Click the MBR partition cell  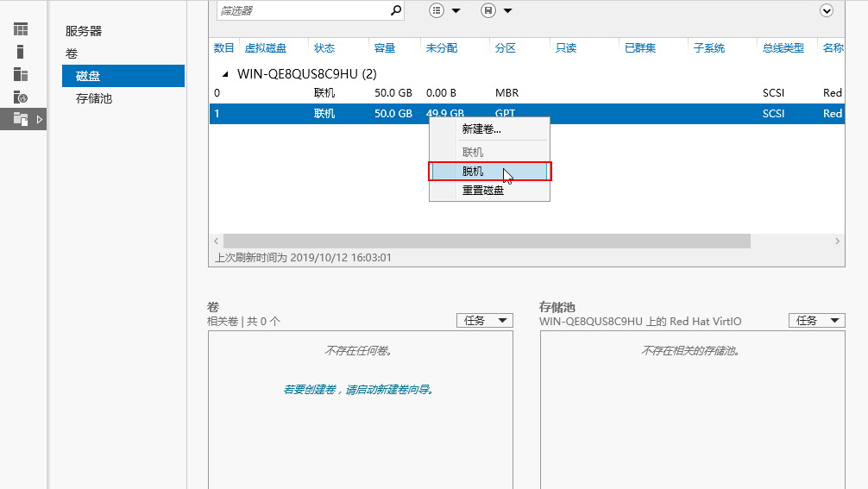click(507, 93)
